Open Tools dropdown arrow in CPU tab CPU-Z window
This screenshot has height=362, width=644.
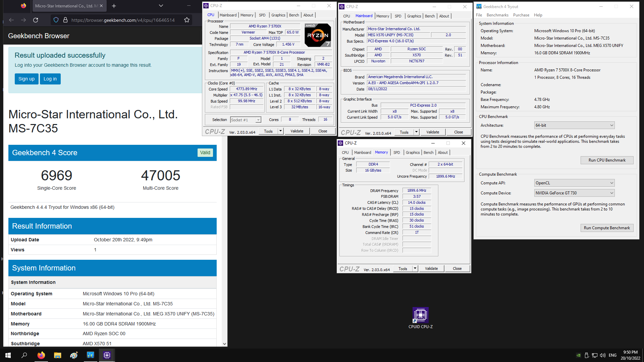click(281, 131)
